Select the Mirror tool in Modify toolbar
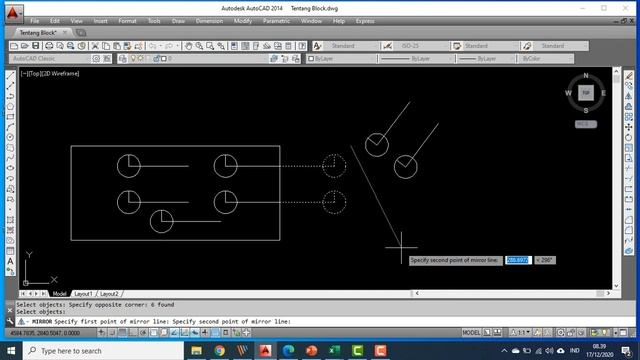 click(629, 96)
